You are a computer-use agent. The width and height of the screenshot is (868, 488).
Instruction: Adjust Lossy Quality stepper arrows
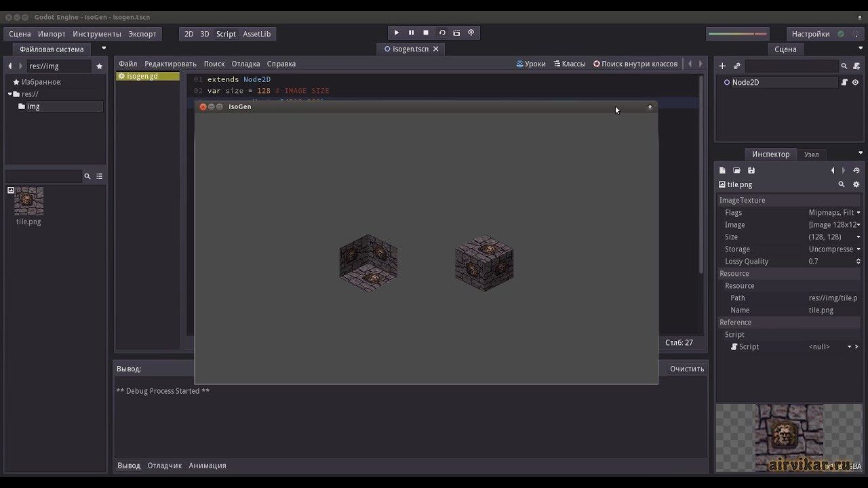[x=859, y=262]
